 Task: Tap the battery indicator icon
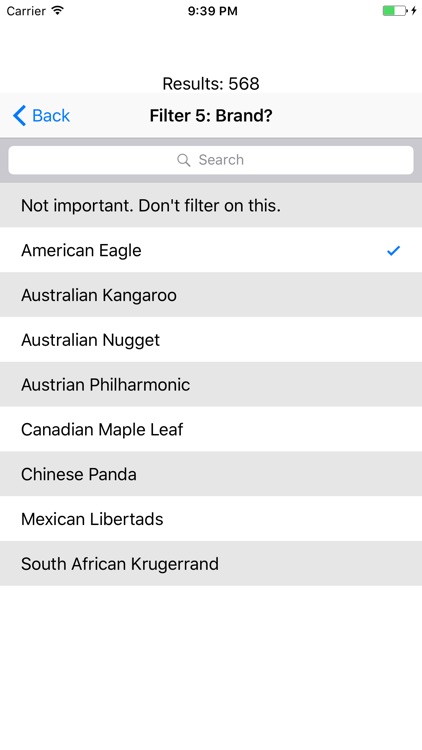pyautogui.click(x=395, y=11)
